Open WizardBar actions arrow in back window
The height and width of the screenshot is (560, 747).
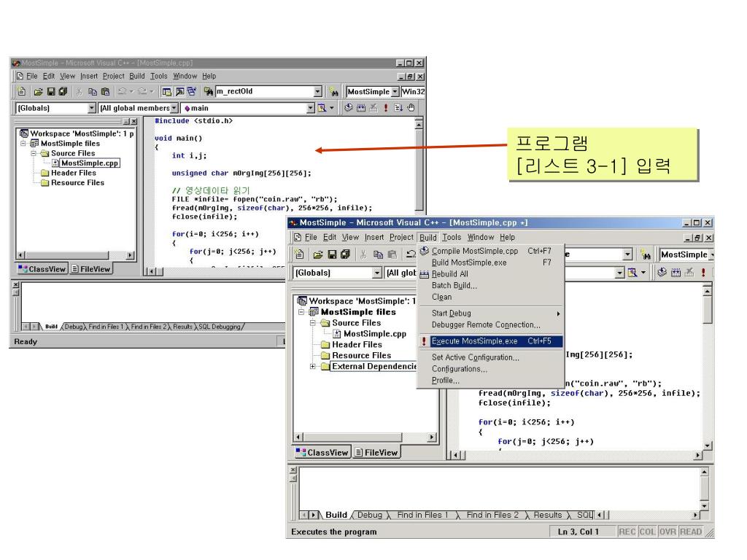[x=332, y=108]
